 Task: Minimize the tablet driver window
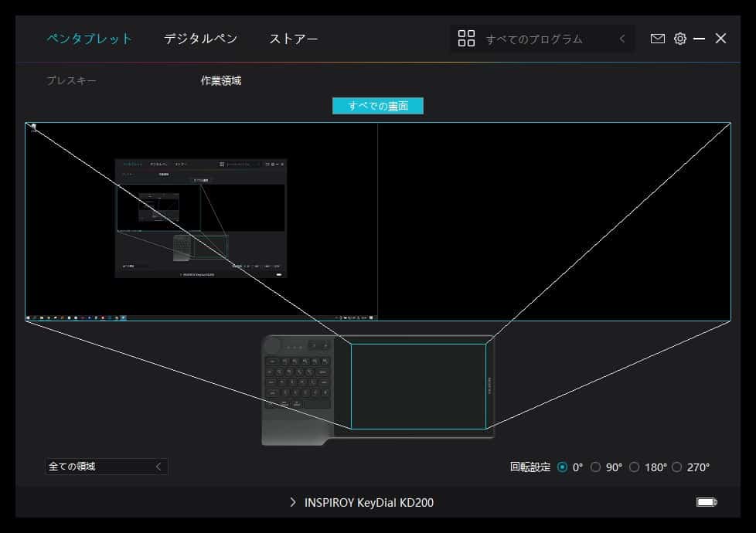point(699,39)
